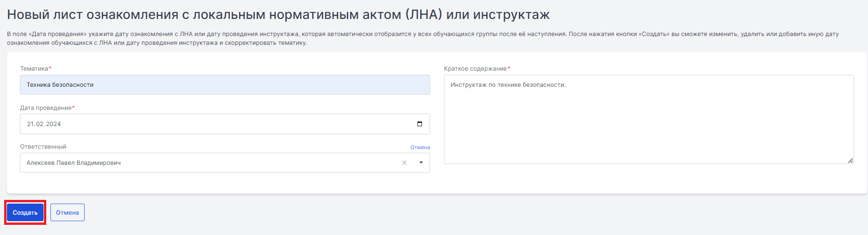Click the resize handle of Краткое содержание textarea
Screen dimensions: 868x235
coord(850,160)
